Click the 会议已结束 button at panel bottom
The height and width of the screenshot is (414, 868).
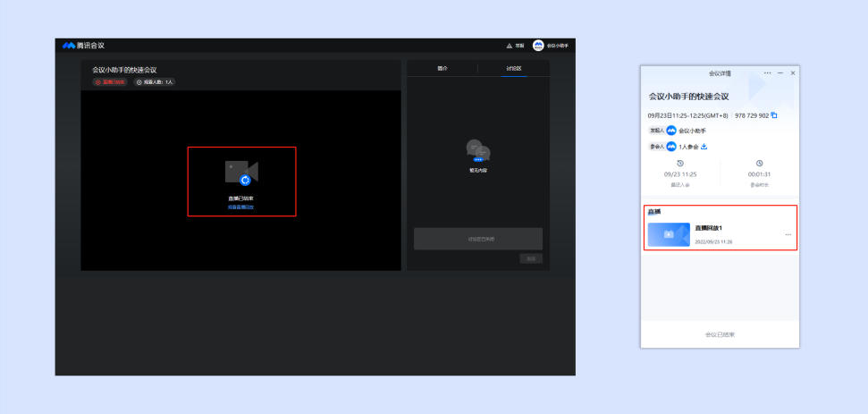[720, 334]
